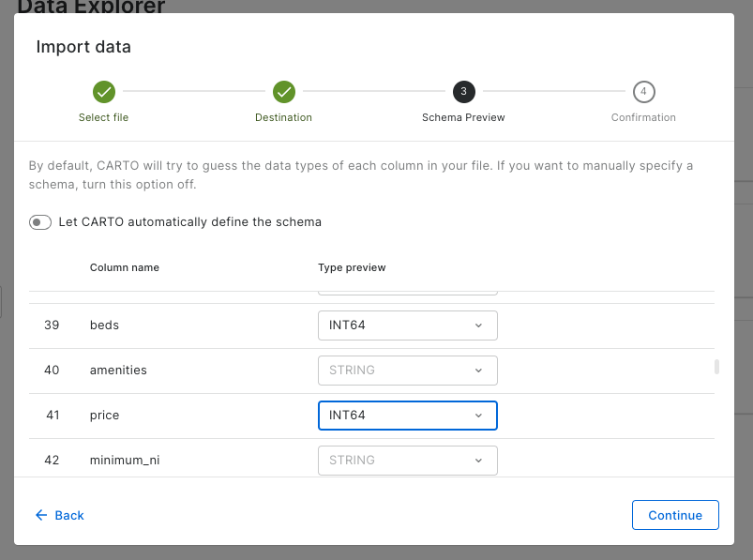Click chevron arrow in beds type dropdown
The height and width of the screenshot is (560, 753).
click(478, 325)
